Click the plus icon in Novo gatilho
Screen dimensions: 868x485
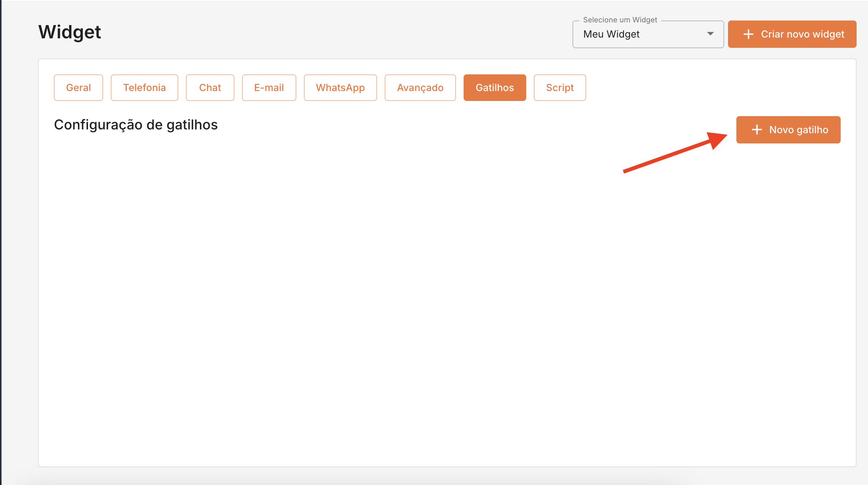pos(756,130)
